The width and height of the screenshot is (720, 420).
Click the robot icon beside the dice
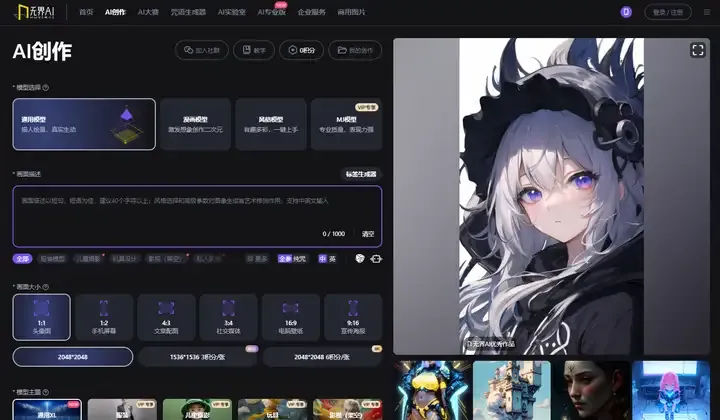[x=376, y=259]
